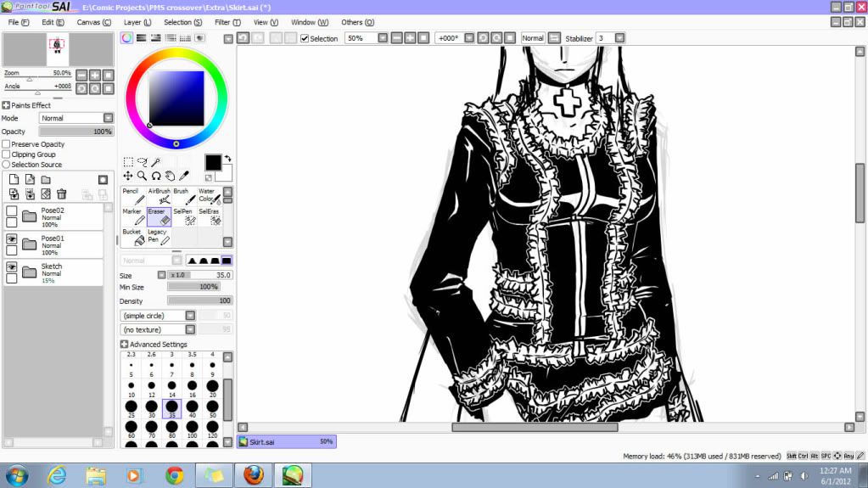Pick the magnifier zoom tool

(x=142, y=176)
